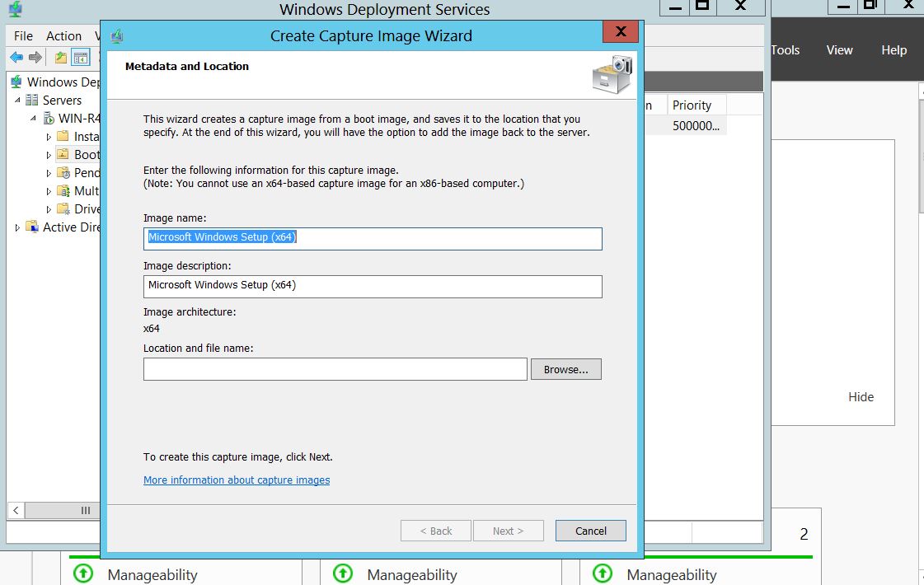
Task: Collapse the Servers tree node
Action: click(x=18, y=100)
